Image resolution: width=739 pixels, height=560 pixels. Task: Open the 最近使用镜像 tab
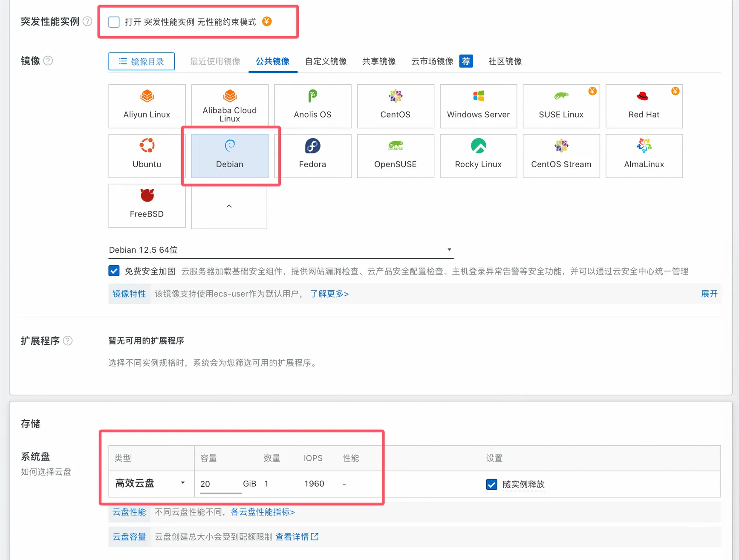pos(215,61)
